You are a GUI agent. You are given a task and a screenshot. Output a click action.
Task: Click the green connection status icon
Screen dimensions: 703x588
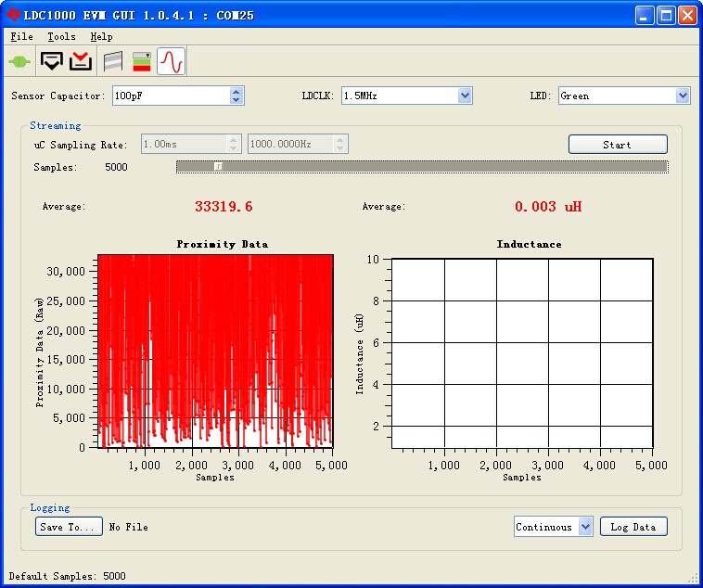[x=19, y=61]
